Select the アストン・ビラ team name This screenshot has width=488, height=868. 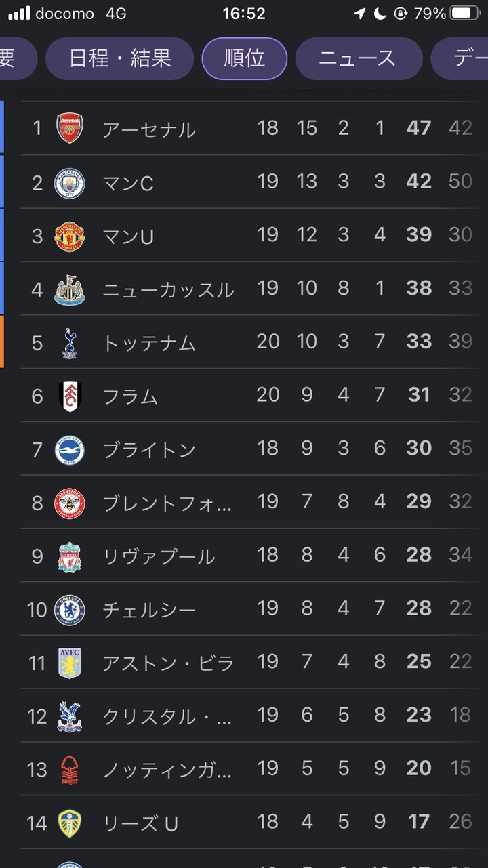[168, 663]
